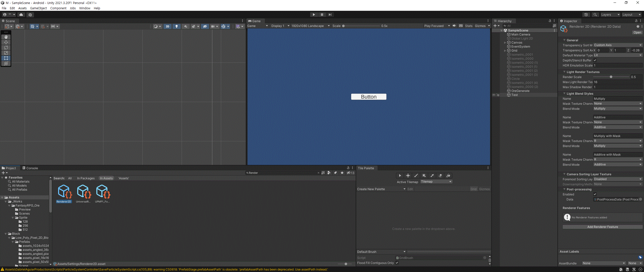The image size is (644, 272).
Task: Expand the Canvas object in Hierarchy
Action: (x=505, y=43)
